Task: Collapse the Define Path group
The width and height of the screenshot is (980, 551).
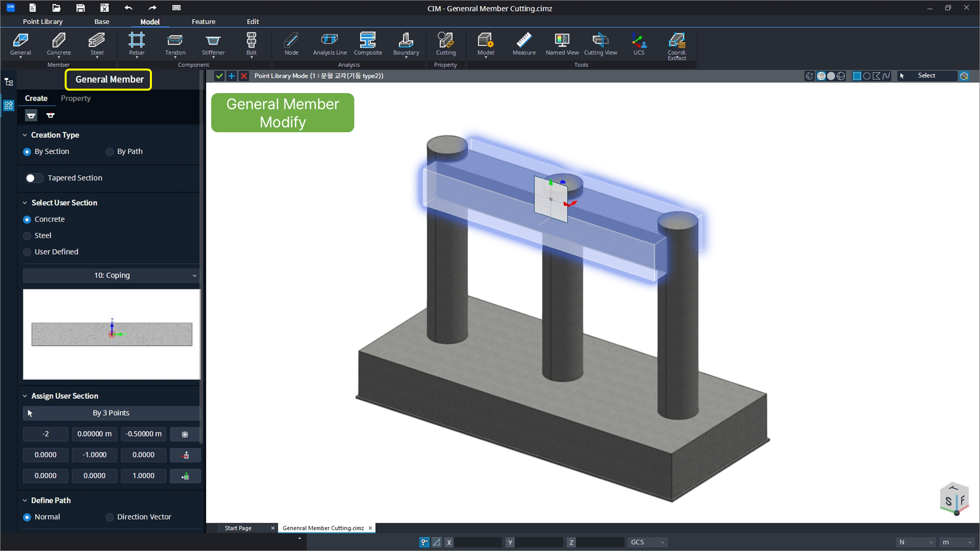Action: tap(25, 501)
